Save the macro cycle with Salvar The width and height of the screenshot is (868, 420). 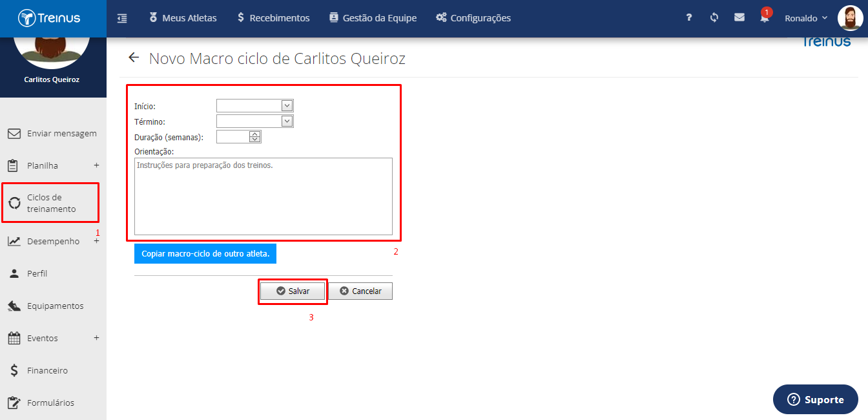tap(293, 291)
